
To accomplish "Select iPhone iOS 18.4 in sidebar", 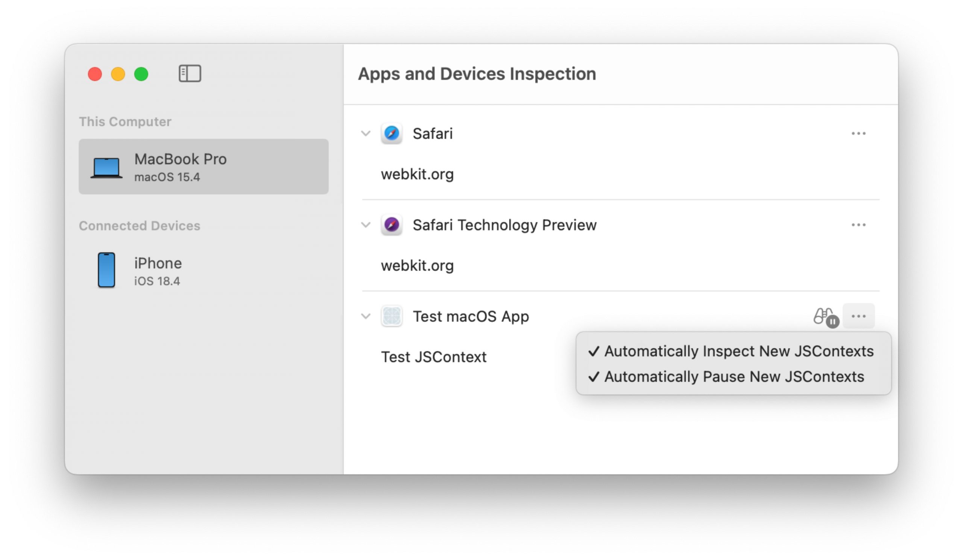I will tap(204, 271).
